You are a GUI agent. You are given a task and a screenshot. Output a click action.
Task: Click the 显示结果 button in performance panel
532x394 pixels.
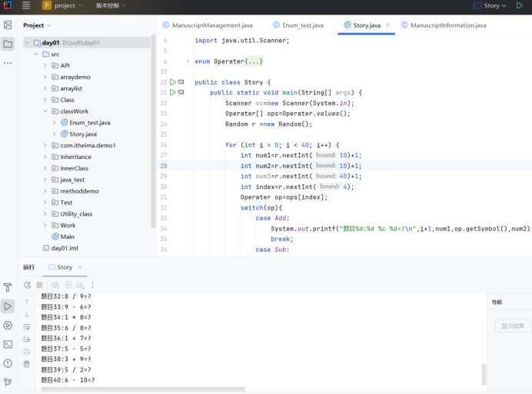(x=512, y=326)
